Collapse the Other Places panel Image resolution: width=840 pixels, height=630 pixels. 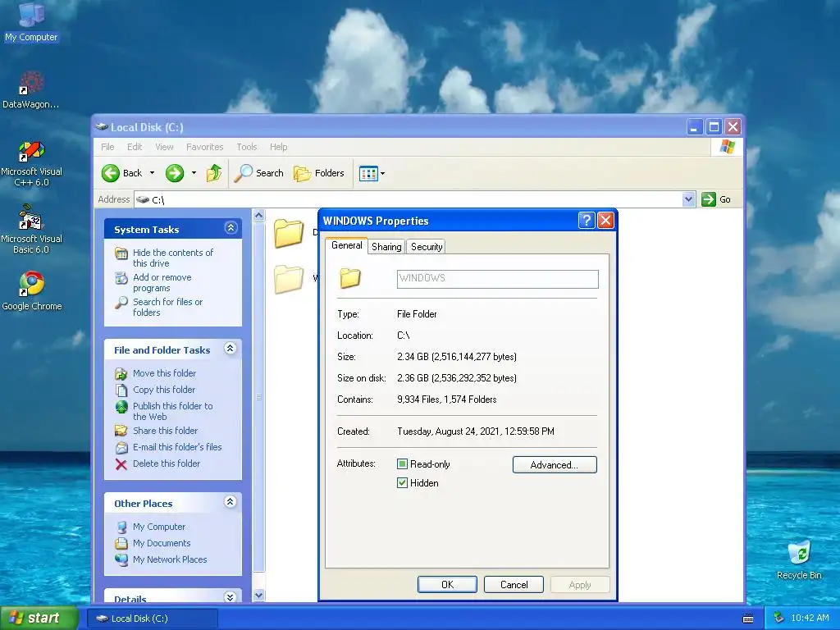point(231,501)
